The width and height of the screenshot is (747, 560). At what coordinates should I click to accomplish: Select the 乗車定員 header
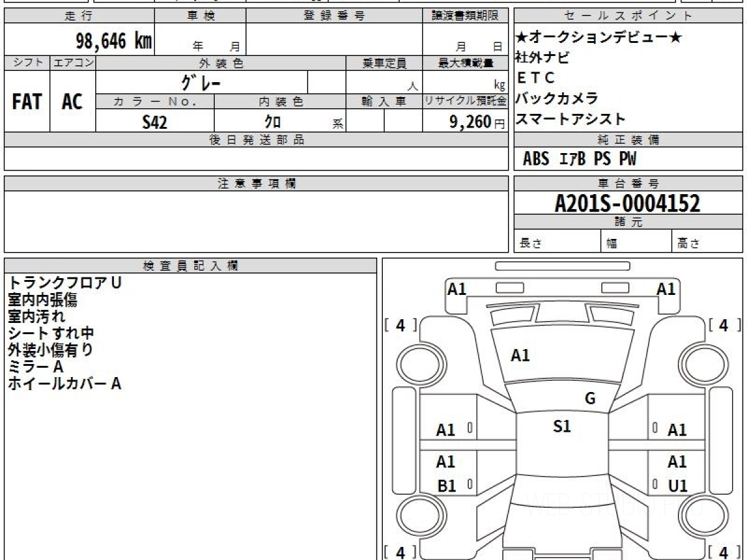[x=384, y=63]
